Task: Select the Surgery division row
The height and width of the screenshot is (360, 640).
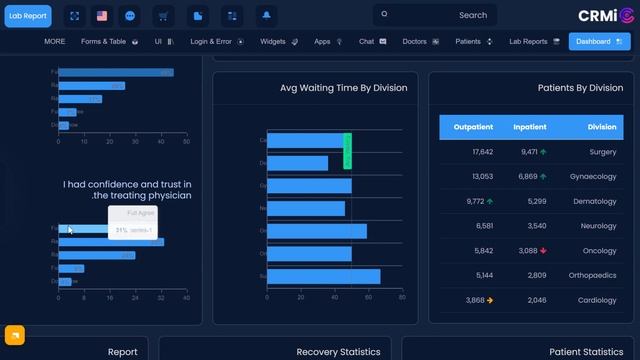Action: click(531, 152)
